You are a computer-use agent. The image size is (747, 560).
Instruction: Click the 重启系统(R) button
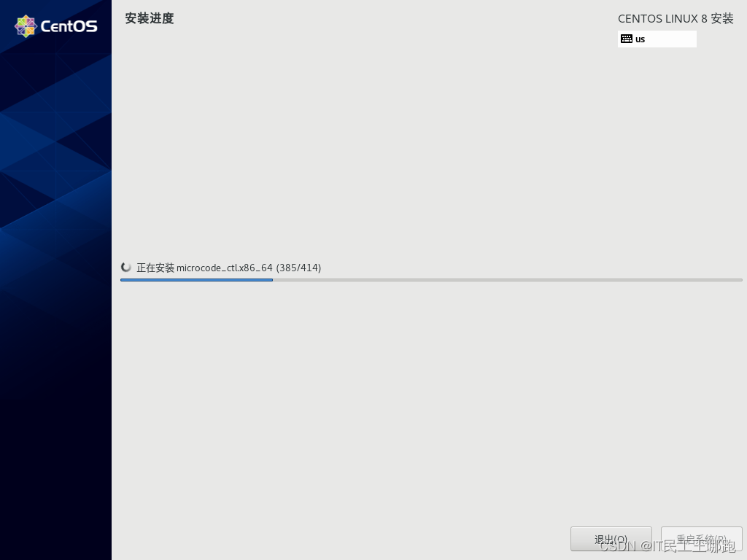tap(702, 540)
